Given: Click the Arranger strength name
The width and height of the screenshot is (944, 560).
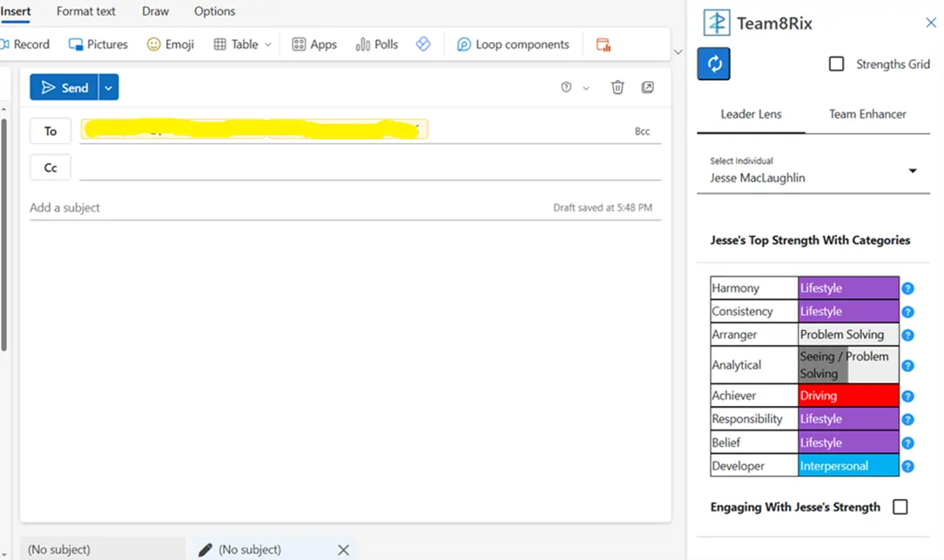Looking at the screenshot, I should pyautogui.click(x=734, y=334).
